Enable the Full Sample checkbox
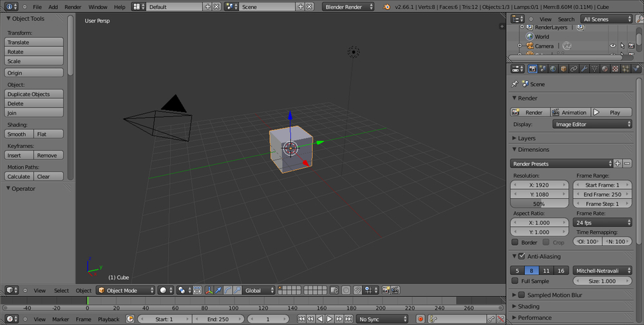644x325 pixels. tap(515, 281)
